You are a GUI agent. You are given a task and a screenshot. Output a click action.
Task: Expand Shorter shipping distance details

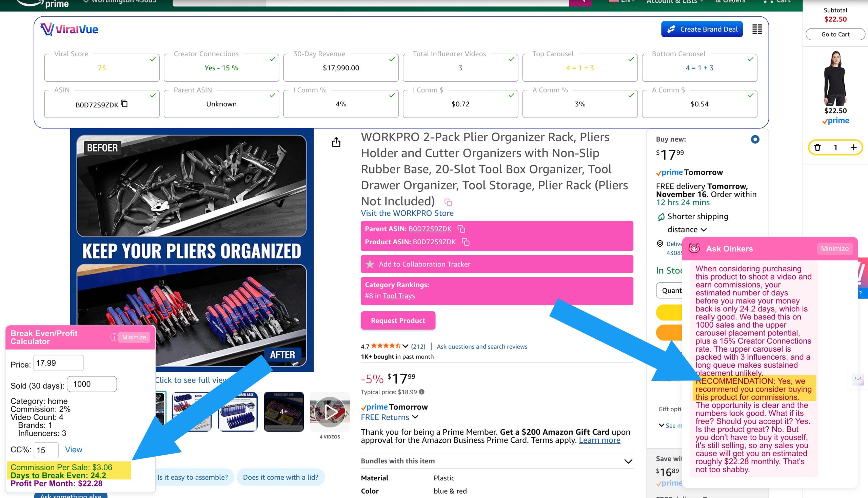[704, 229]
